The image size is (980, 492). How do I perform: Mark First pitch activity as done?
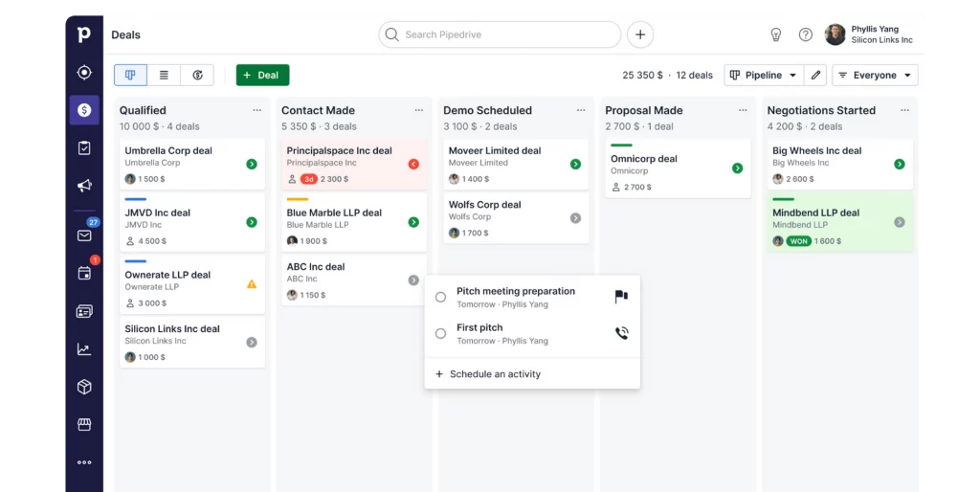point(440,333)
